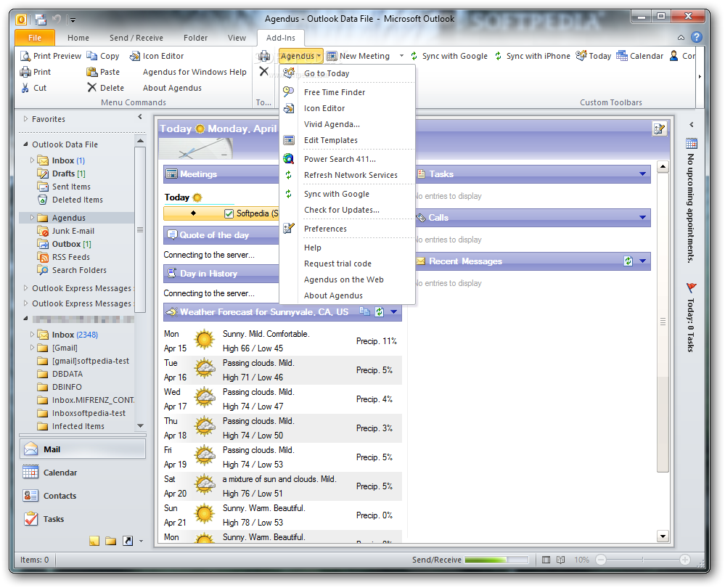Click the Delete X icon in Menu Commands
This screenshot has height=588, width=725.
tap(92, 87)
